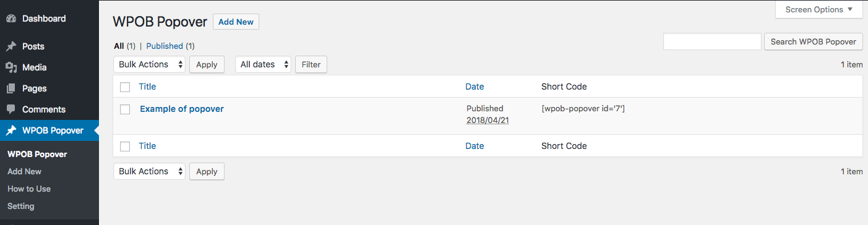This screenshot has height=225, width=868.
Task: Open the Example of popover link
Action: (182, 109)
